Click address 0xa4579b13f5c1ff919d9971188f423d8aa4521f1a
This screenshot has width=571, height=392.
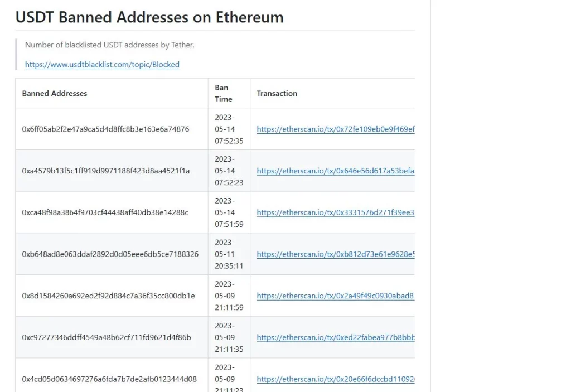[105, 171]
